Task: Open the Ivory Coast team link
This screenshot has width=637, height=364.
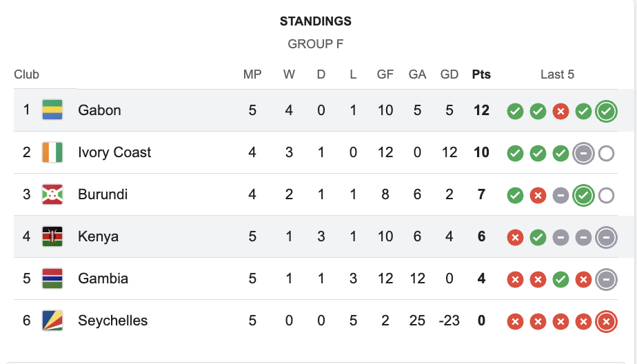Action: click(x=114, y=152)
